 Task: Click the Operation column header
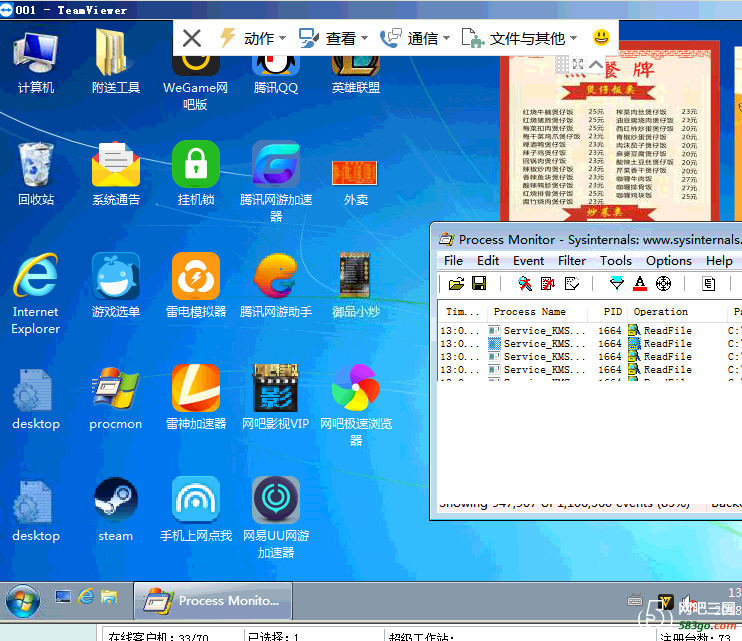[677, 312]
